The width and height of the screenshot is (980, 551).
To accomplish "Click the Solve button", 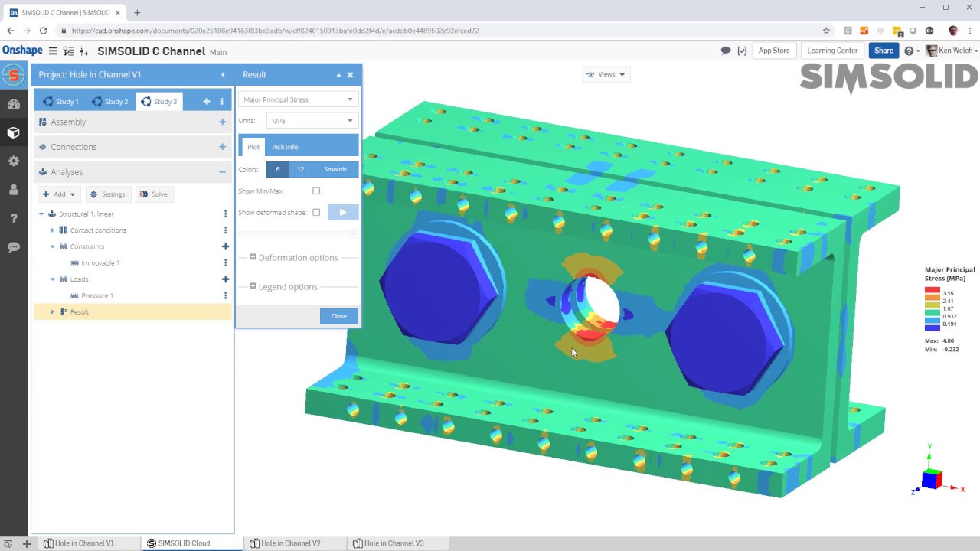I will [153, 194].
